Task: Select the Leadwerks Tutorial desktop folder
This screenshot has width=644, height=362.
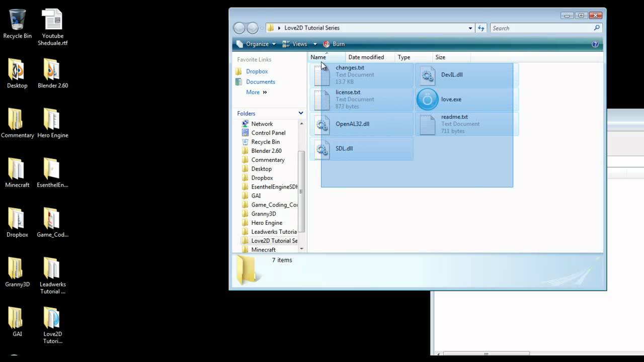Action: point(52,276)
